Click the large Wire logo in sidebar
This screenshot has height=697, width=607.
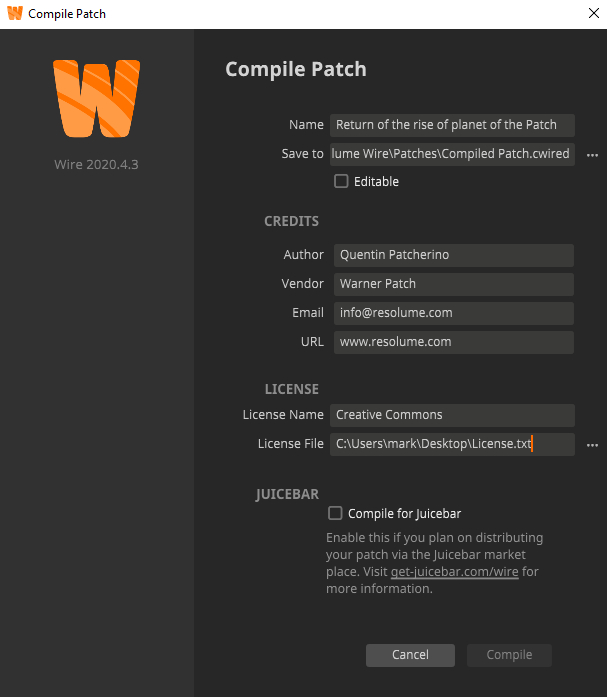coord(96,98)
